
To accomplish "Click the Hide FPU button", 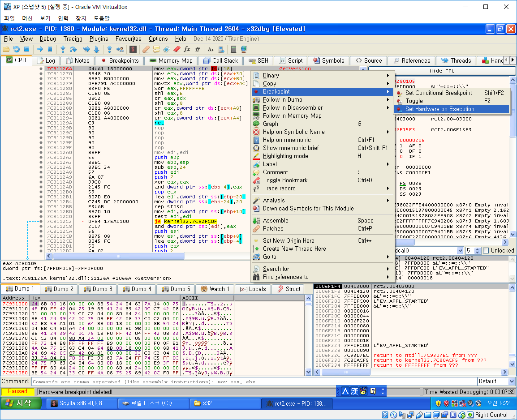I will [x=442, y=71].
